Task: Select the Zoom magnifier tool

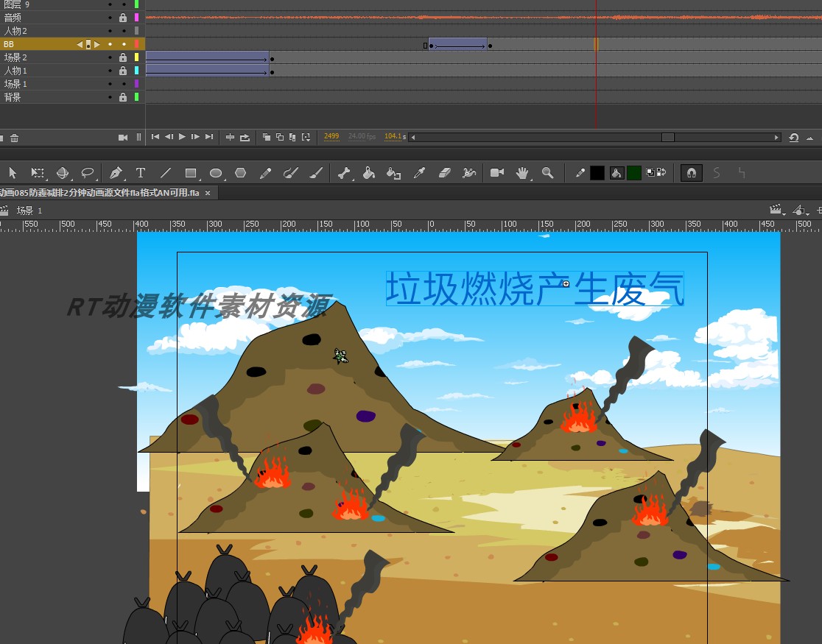Action: click(547, 173)
